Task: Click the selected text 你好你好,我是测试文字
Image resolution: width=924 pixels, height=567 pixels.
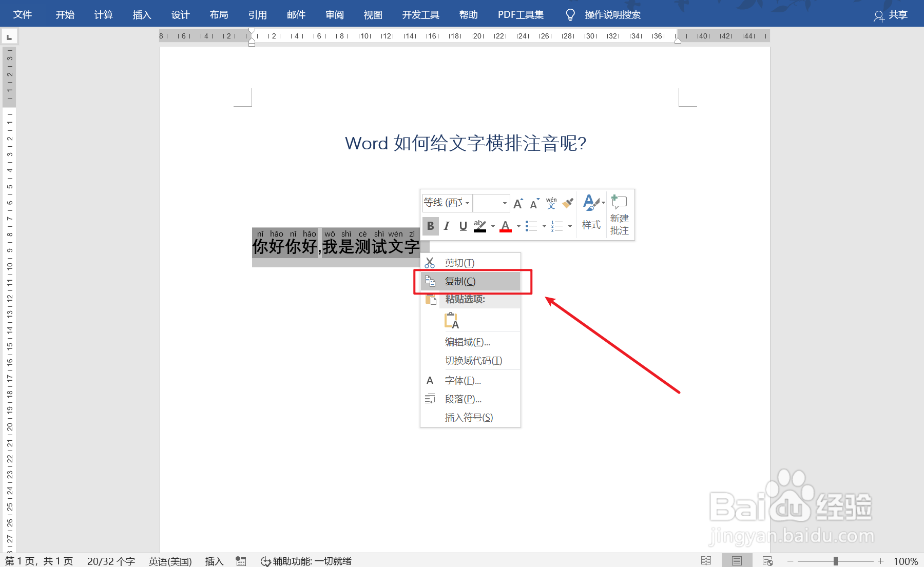Action: click(336, 246)
